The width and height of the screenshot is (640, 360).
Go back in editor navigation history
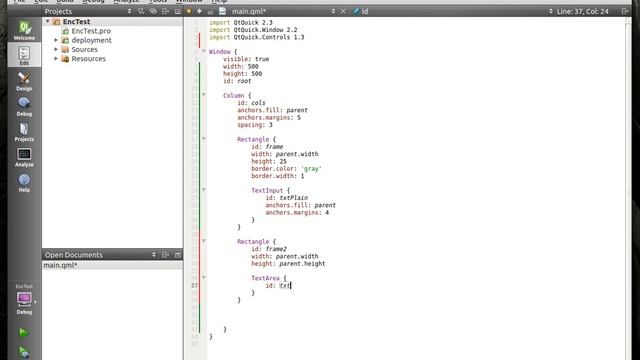tap(189, 11)
